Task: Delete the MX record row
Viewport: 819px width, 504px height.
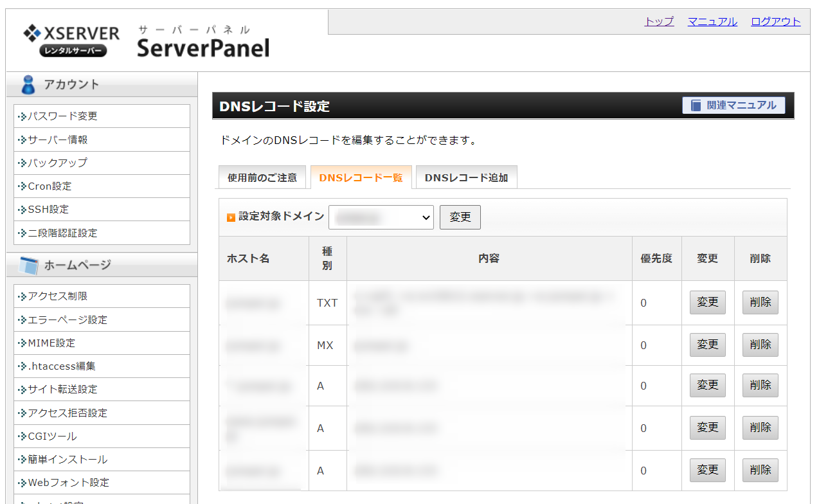Action: [760, 345]
